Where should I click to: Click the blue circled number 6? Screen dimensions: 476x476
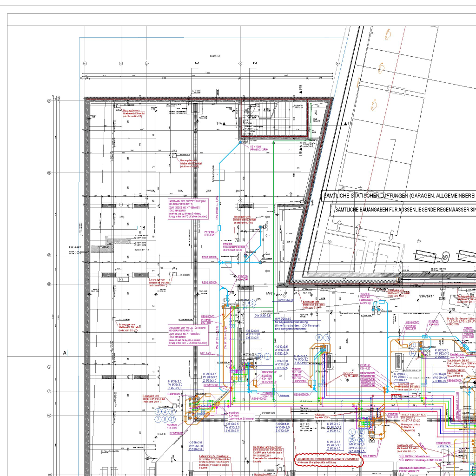click(267, 357)
